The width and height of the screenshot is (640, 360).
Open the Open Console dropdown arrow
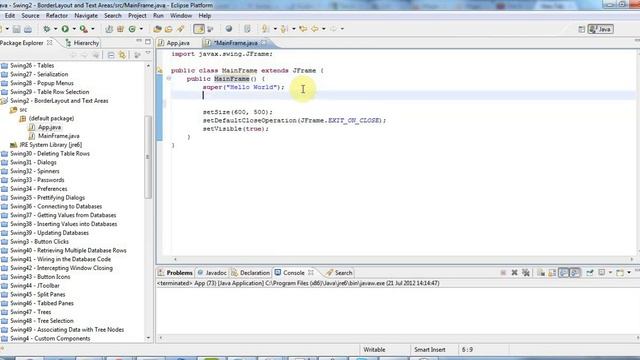(629, 273)
